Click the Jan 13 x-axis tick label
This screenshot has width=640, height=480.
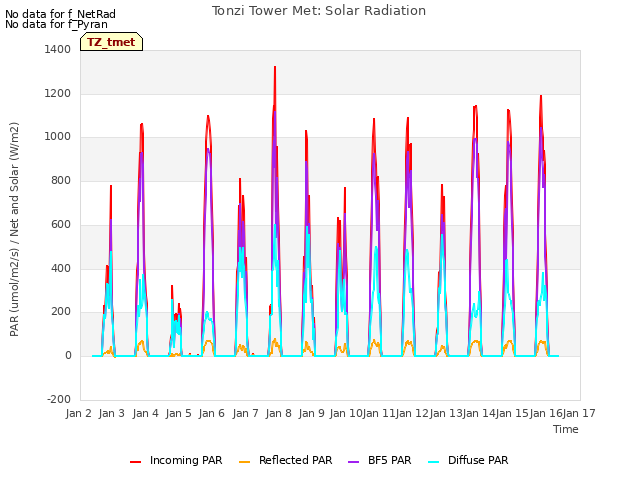[445, 413]
